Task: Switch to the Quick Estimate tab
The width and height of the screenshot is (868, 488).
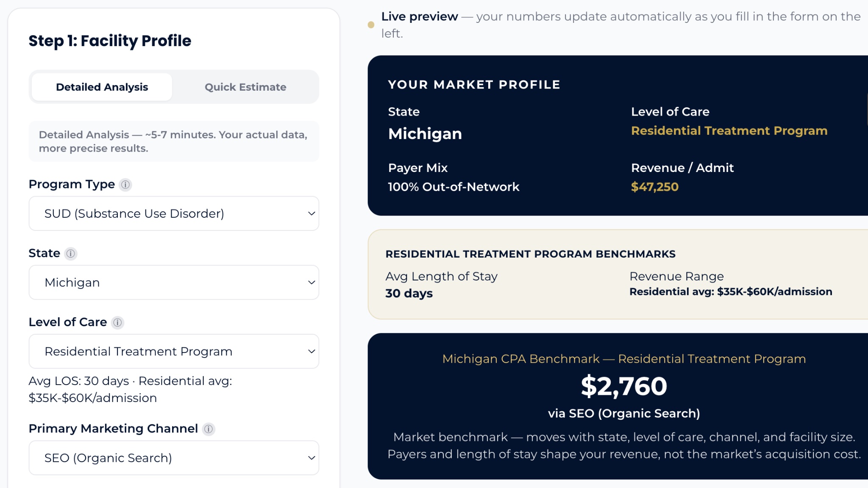Action: pyautogui.click(x=245, y=87)
